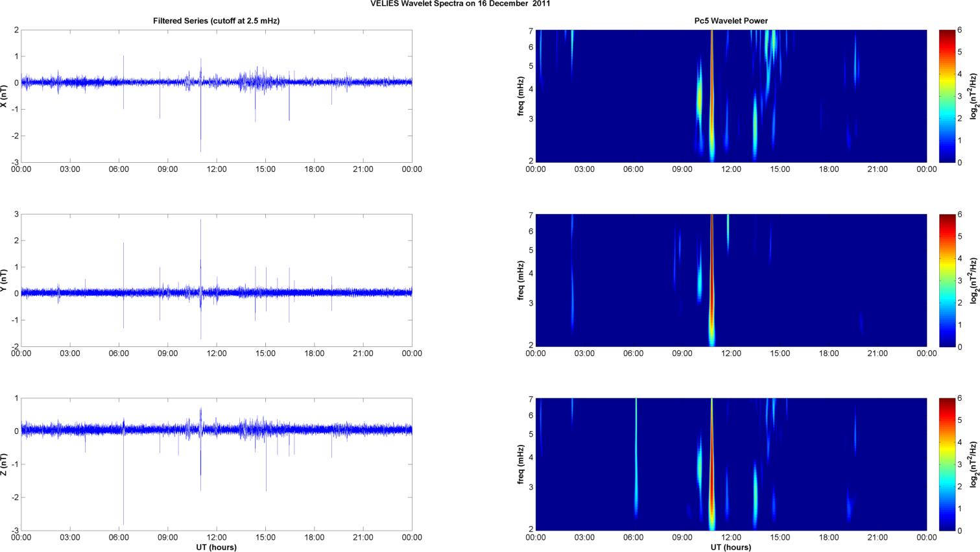
Task: Pick the colorbar beside the X component spectrogram
Action: [x=947, y=96]
